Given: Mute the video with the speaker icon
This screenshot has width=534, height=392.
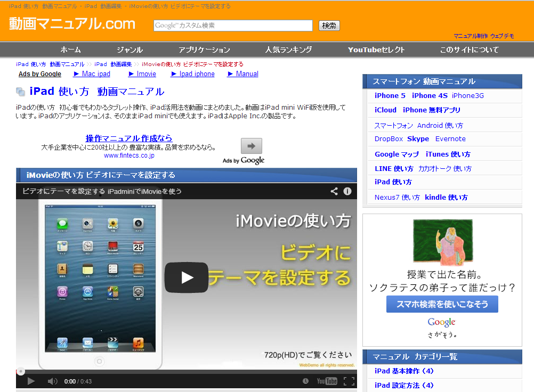Looking at the screenshot, I should point(52,381).
